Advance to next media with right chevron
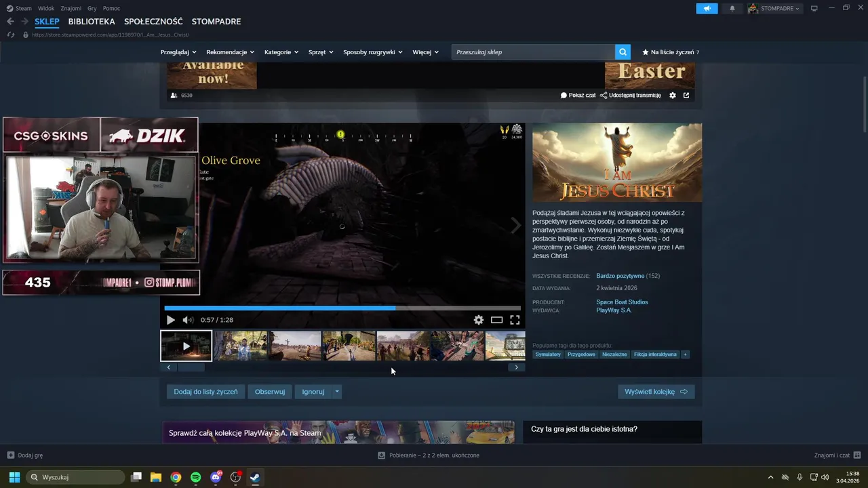The height and width of the screenshot is (488, 868). 516,225
